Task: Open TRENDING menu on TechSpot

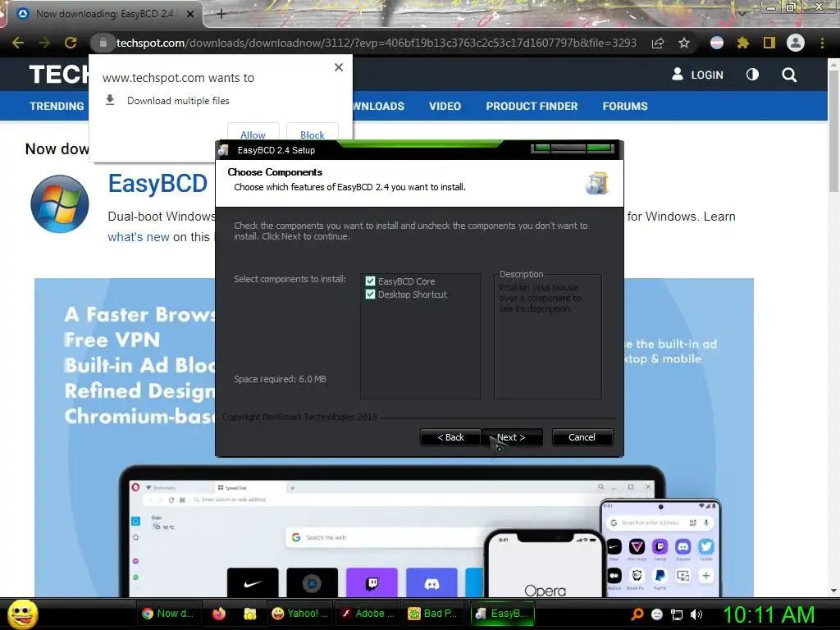Action: [57, 106]
